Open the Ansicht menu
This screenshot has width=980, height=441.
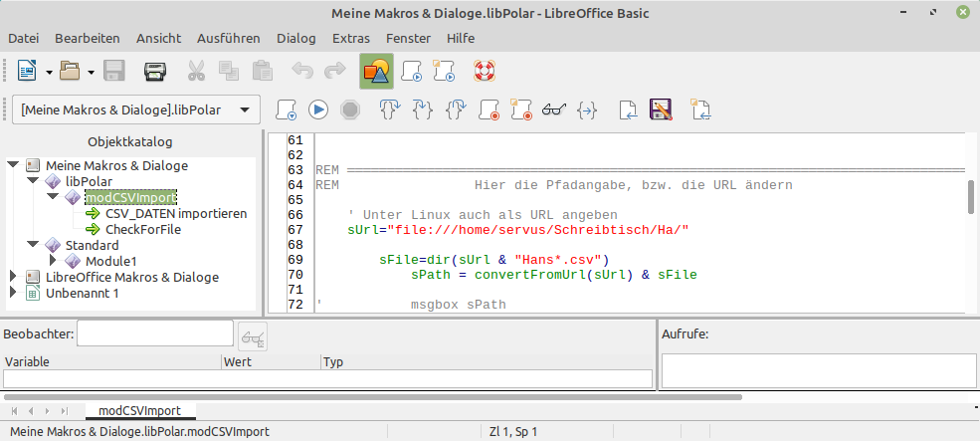(159, 38)
